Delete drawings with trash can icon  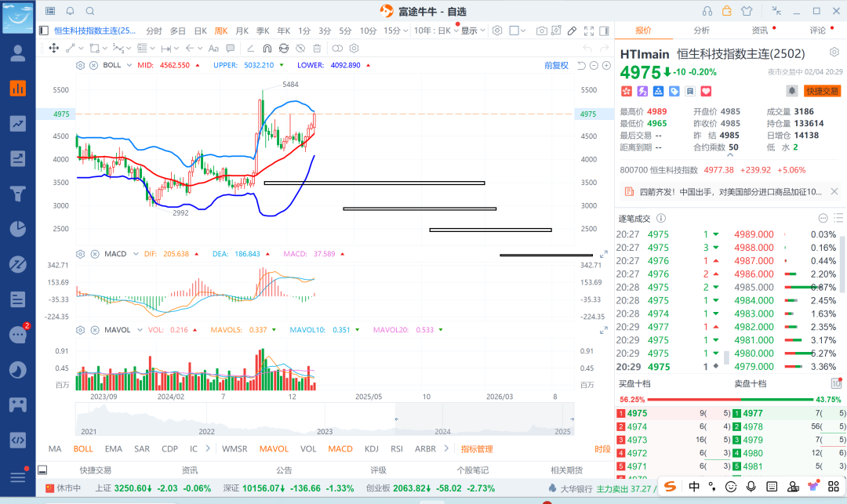317,48
